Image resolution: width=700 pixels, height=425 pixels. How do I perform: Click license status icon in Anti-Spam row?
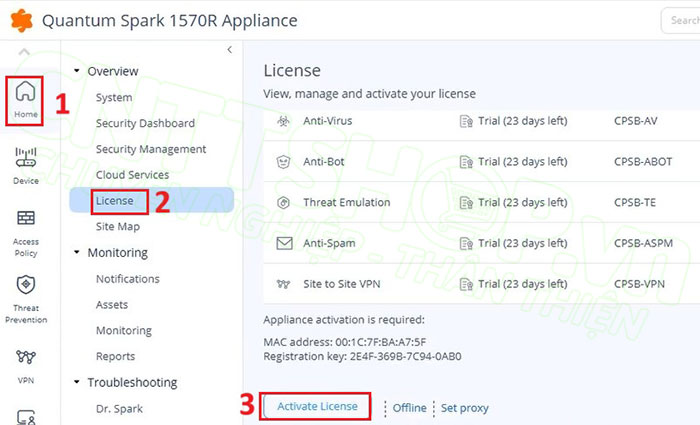point(466,244)
